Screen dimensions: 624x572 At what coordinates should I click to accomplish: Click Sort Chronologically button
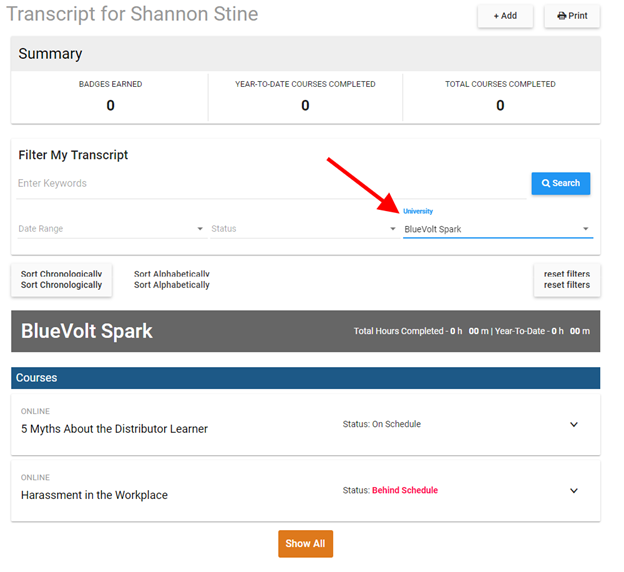point(61,280)
